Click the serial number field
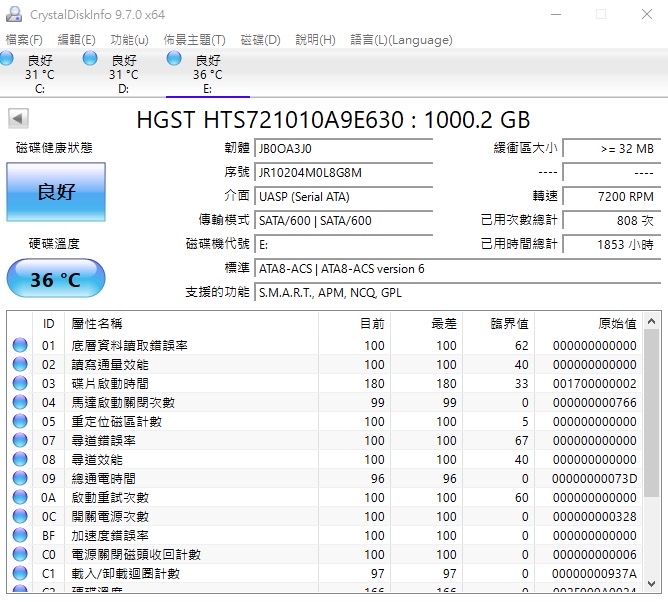 click(343, 172)
